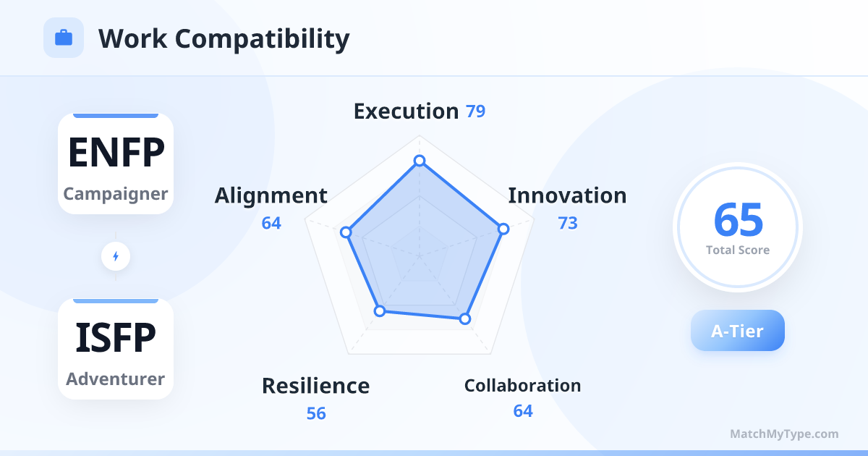Select the ISFP Adventurer card
868x456 pixels.
click(x=116, y=349)
